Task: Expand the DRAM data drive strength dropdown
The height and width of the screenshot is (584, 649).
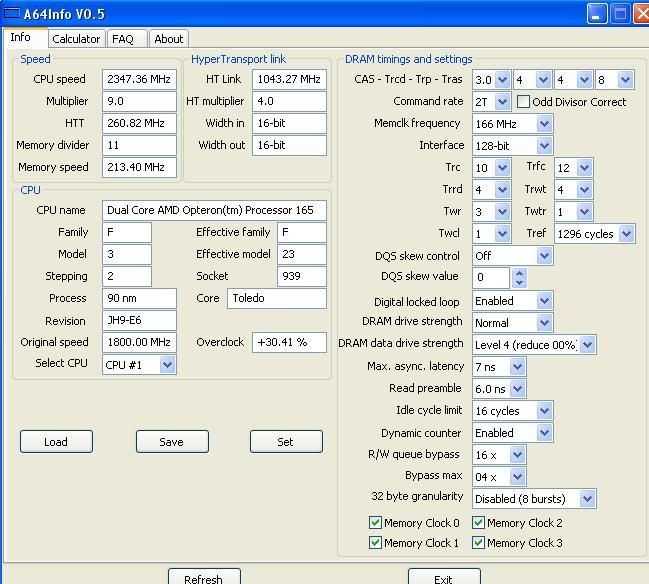Action: tap(534, 344)
